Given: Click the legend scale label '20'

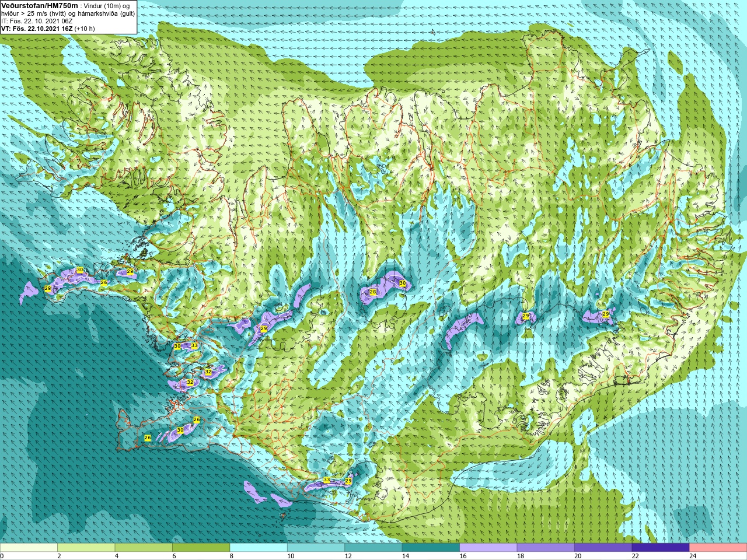Looking at the screenshot, I should 578,556.
